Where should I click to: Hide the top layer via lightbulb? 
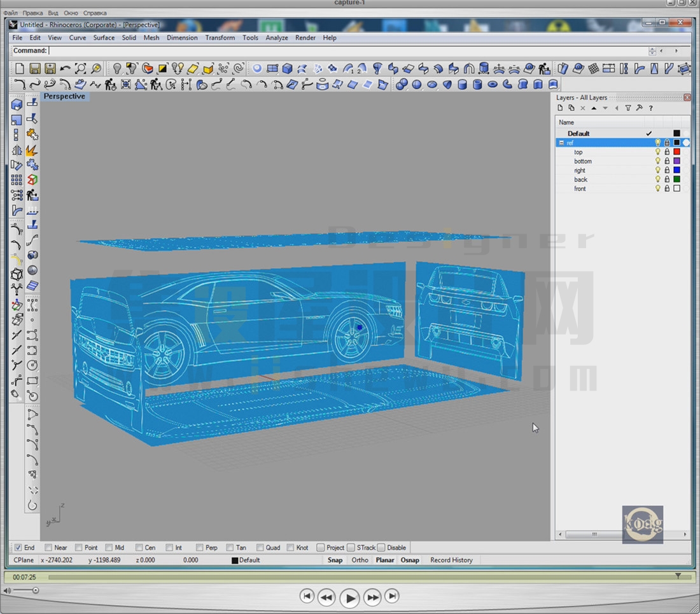click(657, 151)
